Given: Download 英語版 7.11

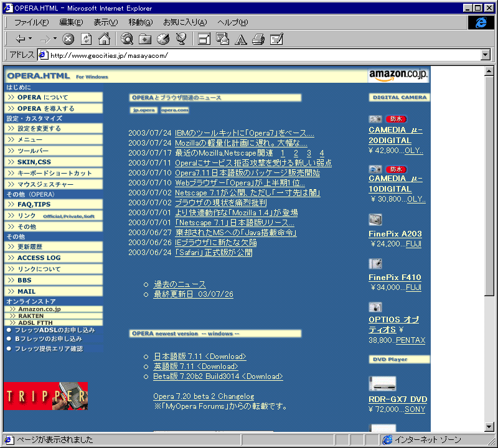Looking at the screenshot, I should coord(195,366).
